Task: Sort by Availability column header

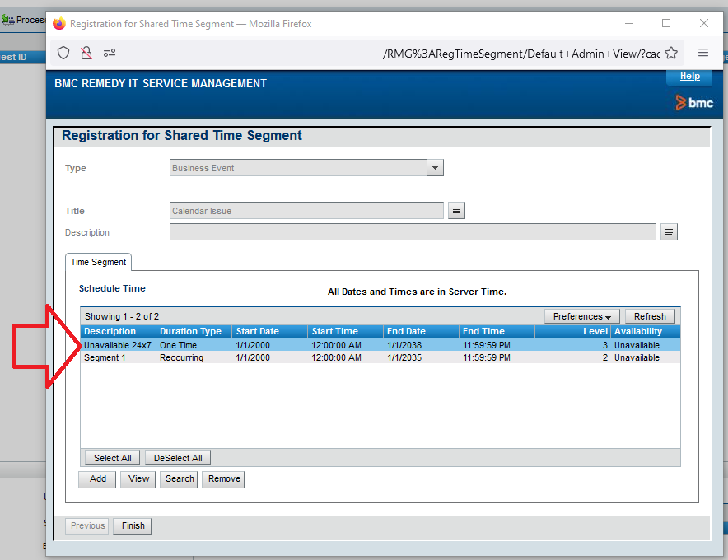Action: (x=646, y=331)
